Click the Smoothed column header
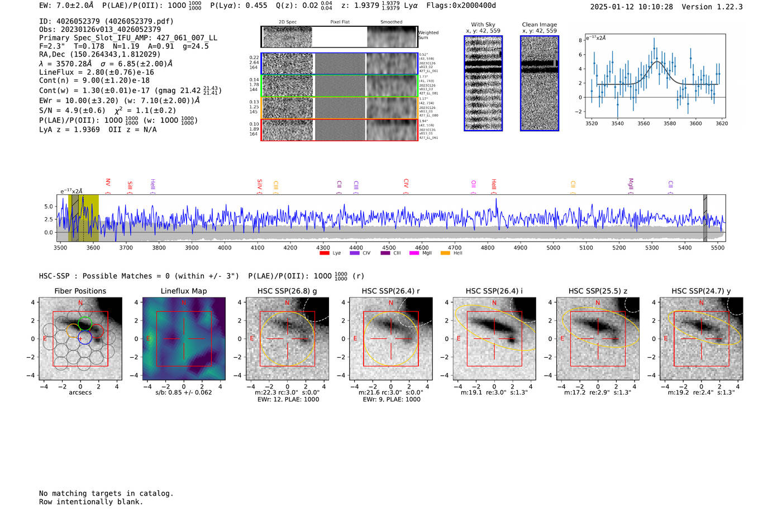This screenshot has width=782, height=532. coord(391,22)
